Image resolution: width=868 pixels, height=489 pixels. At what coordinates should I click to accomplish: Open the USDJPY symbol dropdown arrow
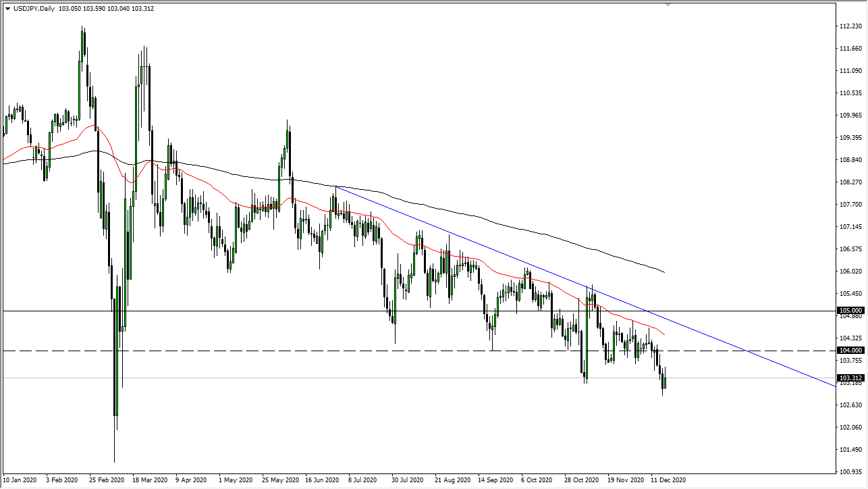7,9
